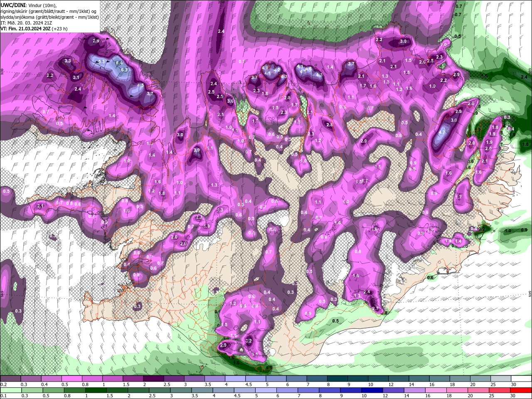
Task: Click the upper legend swatch between 1 and 1.5
Action: click(112, 379)
